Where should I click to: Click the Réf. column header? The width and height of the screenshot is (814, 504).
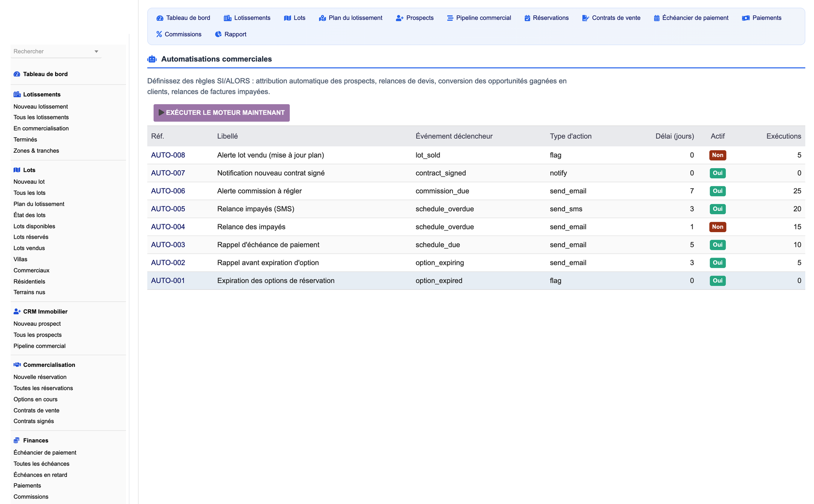point(157,136)
